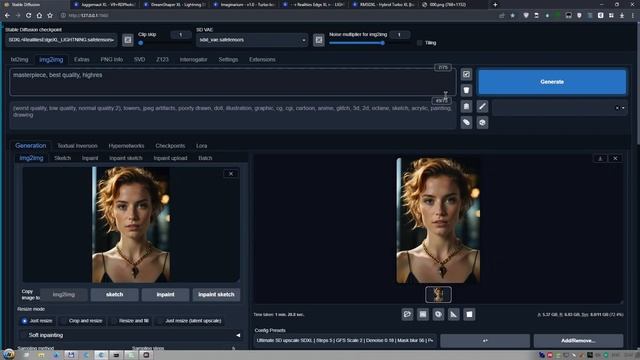Open the Stable Diffusion checkpoint dropdown
The height and width of the screenshot is (360, 640).
click(x=61, y=40)
